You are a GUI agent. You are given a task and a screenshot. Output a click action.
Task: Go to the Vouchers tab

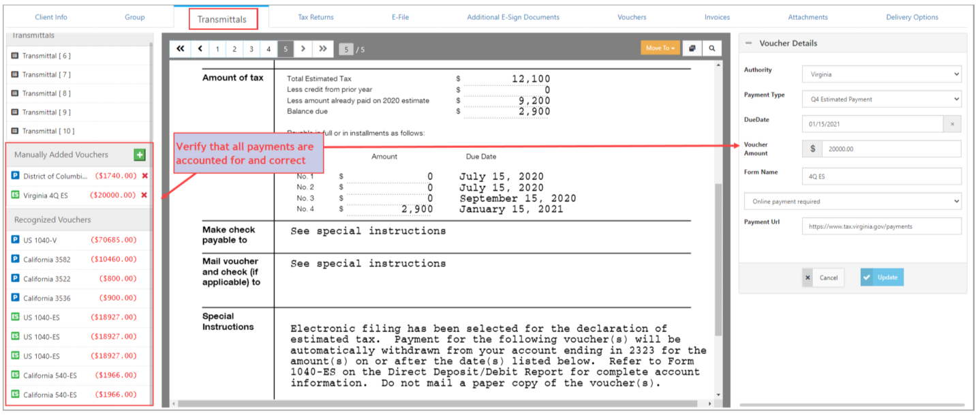[632, 17]
